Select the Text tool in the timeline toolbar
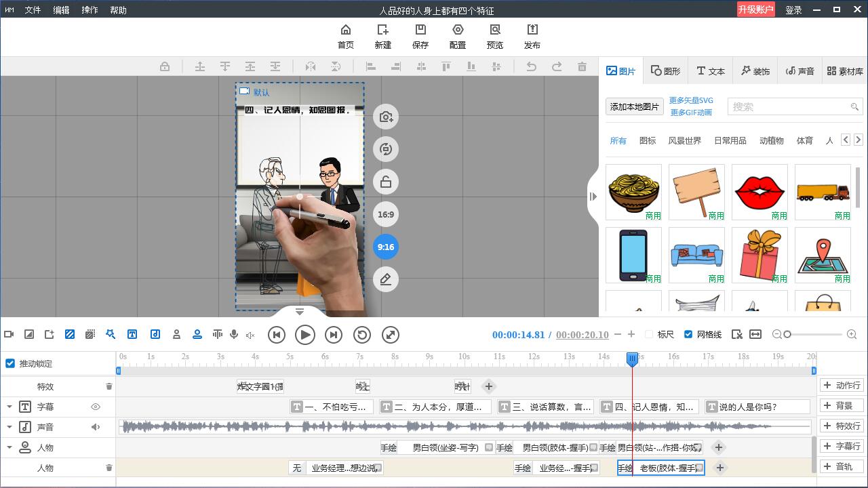868x488 pixels. tap(132, 334)
